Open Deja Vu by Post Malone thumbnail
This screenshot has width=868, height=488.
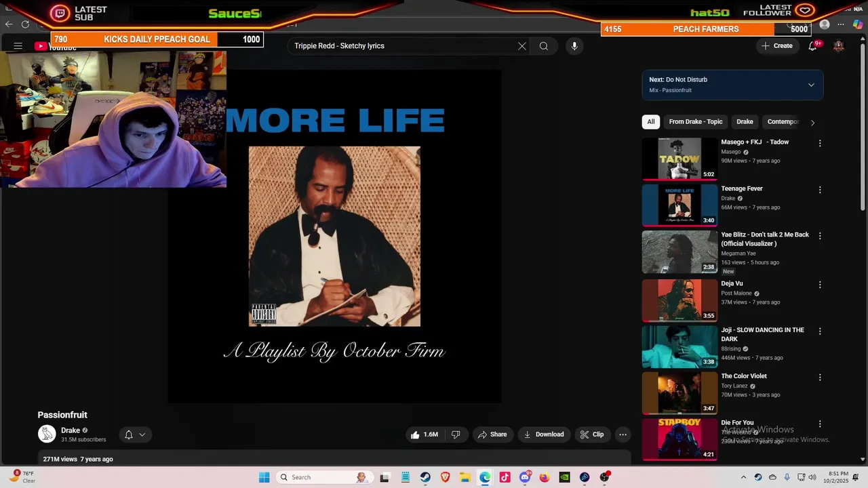(x=679, y=300)
